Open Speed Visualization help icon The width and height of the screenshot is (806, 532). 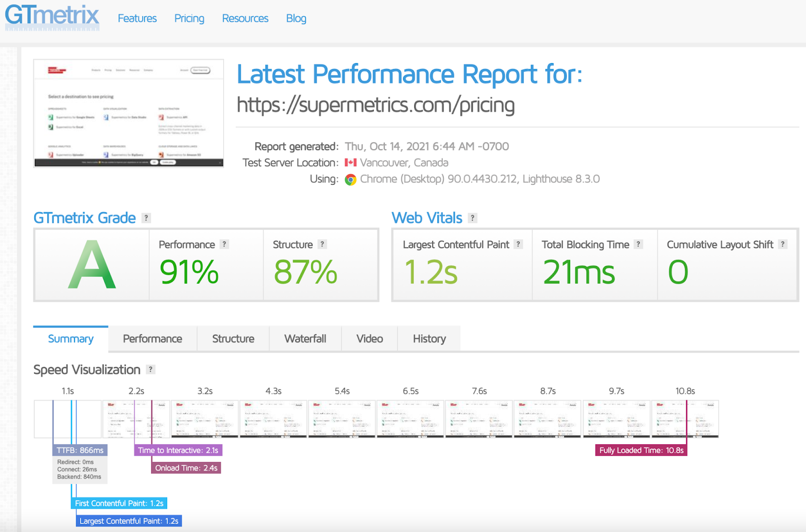coord(151,369)
